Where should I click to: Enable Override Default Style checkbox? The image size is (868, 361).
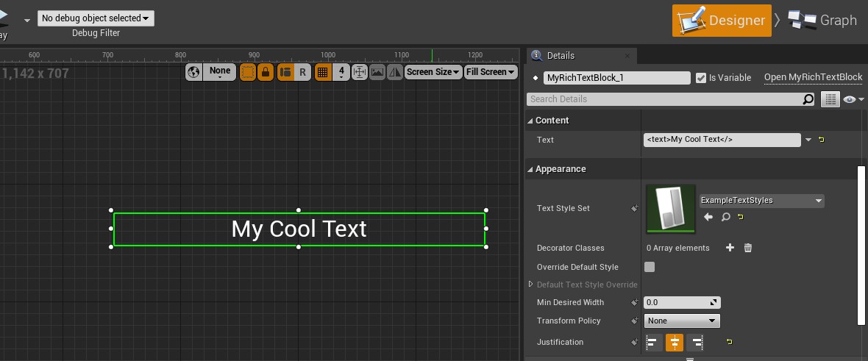coord(650,267)
